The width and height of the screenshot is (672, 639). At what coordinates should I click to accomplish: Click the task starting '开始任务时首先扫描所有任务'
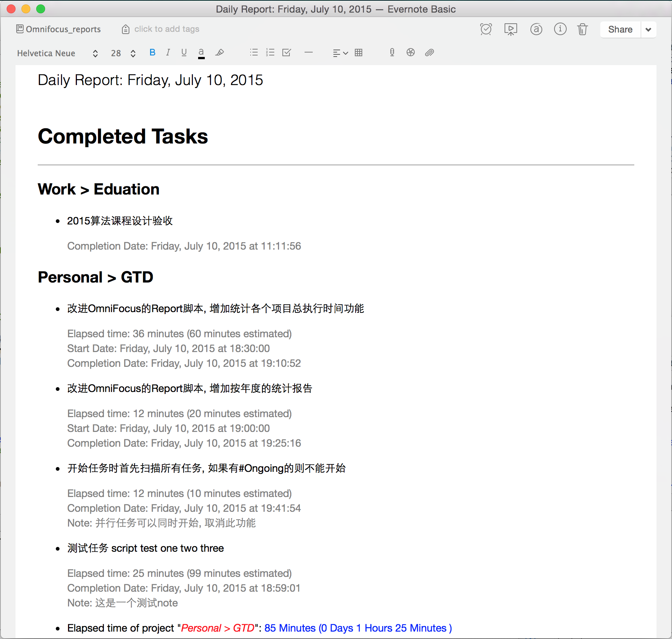[206, 469]
